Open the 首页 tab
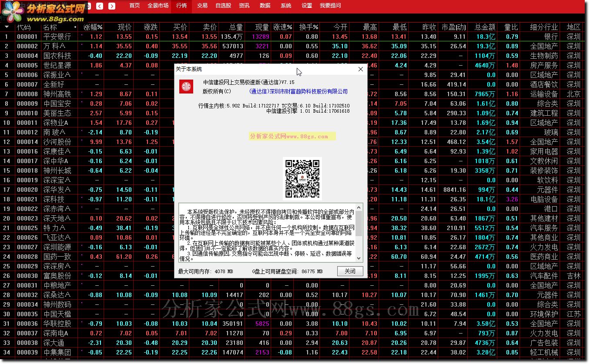590x364 pixels. click(x=135, y=6)
